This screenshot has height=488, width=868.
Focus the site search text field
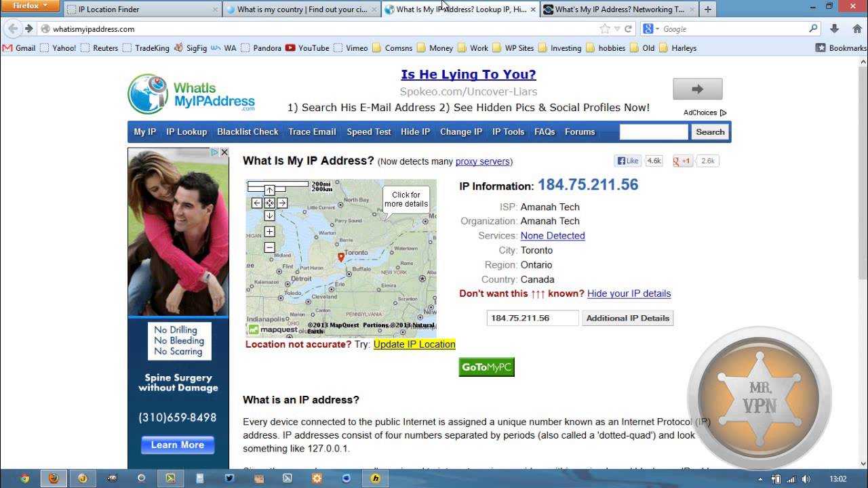click(654, 132)
